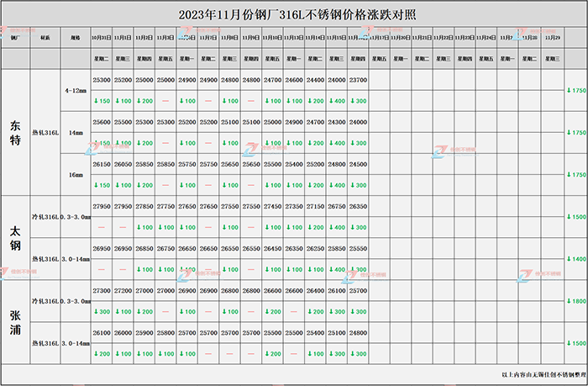
Task: Click the 11月24日 date header
Action: [x=486, y=38]
